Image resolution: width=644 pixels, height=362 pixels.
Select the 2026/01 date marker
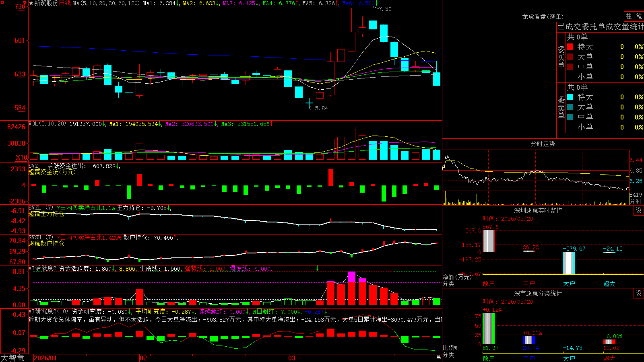(45, 358)
